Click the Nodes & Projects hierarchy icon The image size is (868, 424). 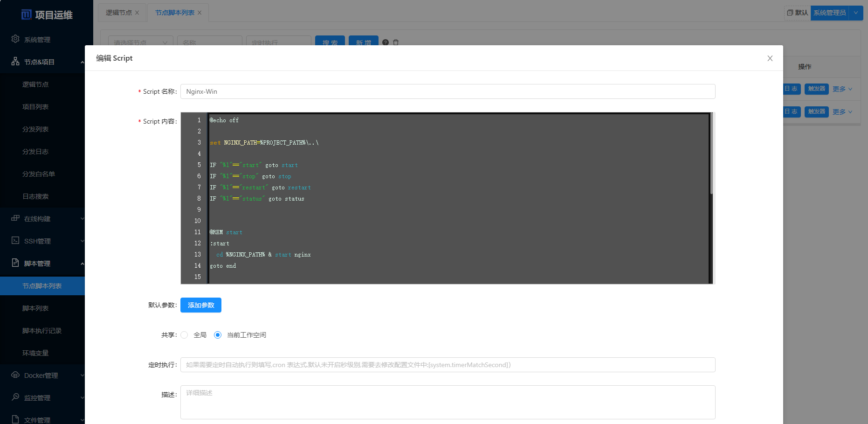pos(15,62)
